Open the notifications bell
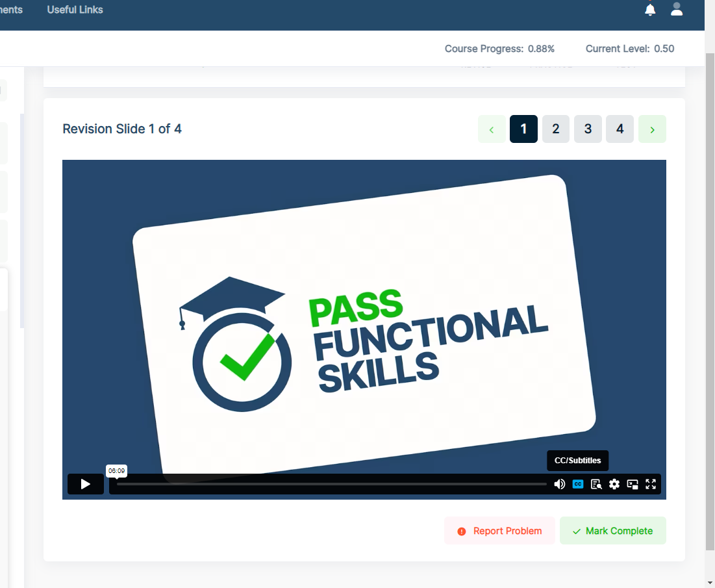This screenshot has height=588, width=715. pyautogui.click(x=650, y=10)
